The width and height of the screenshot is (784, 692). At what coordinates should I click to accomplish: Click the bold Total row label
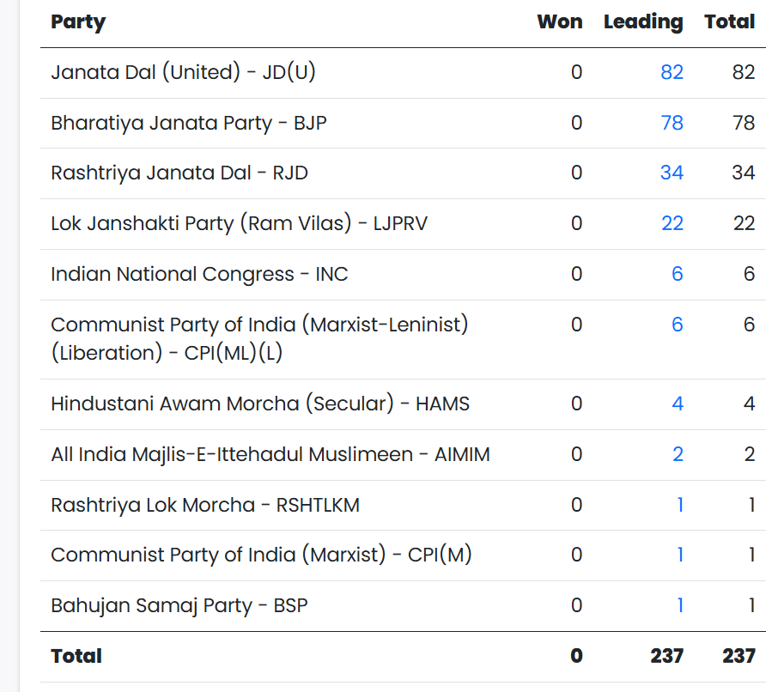76,656
